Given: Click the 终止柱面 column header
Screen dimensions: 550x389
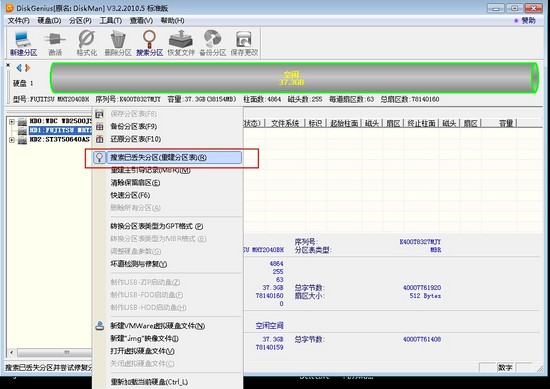Looking at the screenshot, I should pos(421,123).
